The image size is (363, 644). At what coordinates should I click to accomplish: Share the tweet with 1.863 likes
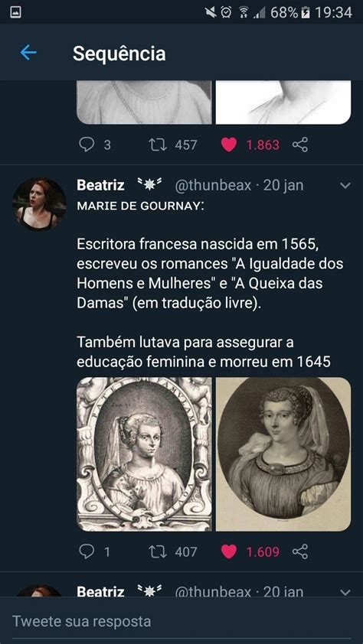coord(300,145)
